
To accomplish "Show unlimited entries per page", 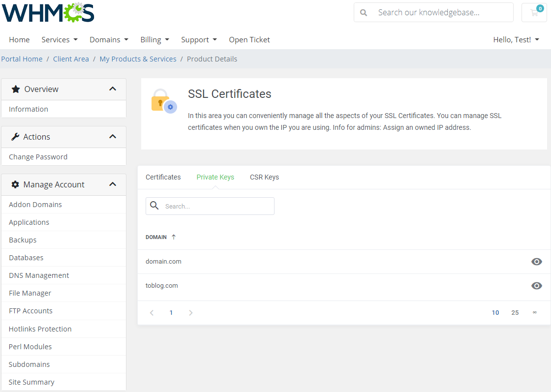I will 534,312.
